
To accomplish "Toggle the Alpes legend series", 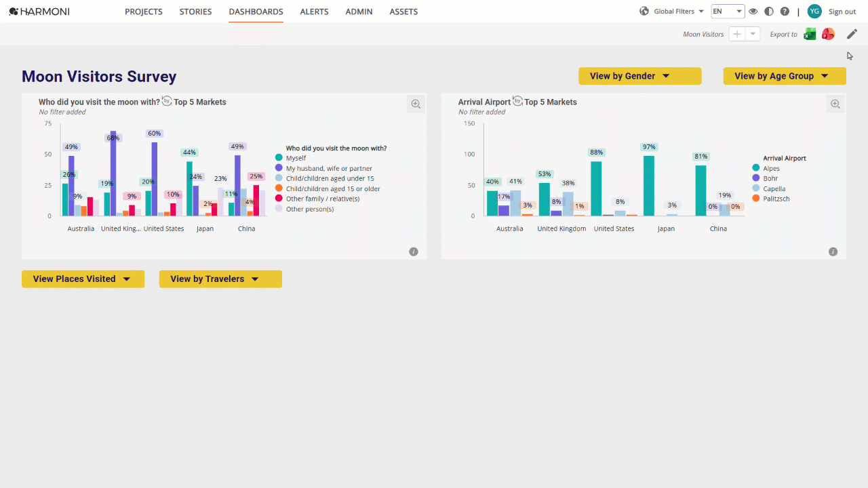I will (x=766, y=168).
